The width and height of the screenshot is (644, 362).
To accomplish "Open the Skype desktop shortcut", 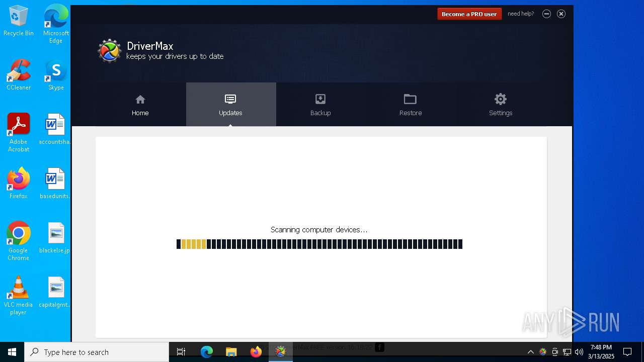I will [56, 75].
